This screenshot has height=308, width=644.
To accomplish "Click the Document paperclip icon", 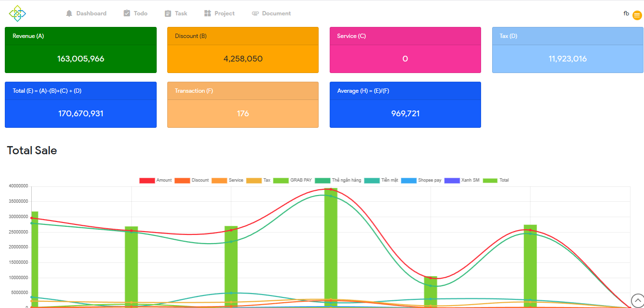I will click(255, 13).
